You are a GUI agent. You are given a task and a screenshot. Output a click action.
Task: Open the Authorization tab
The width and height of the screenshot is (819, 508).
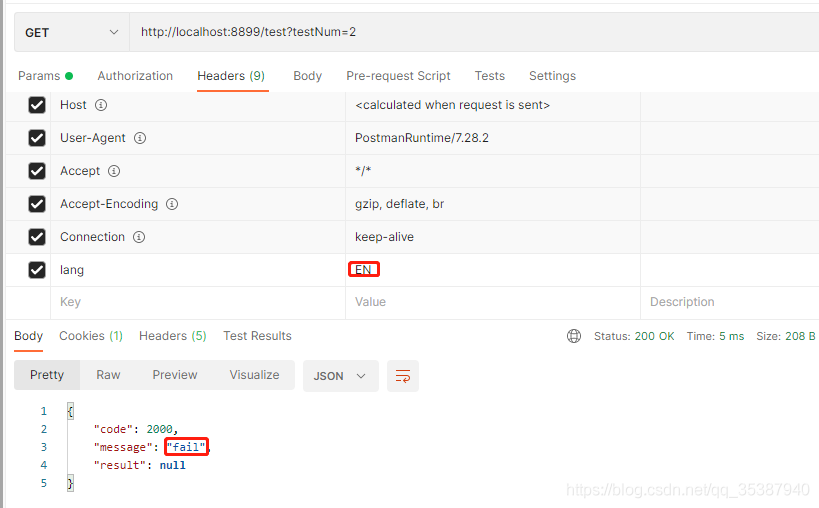point(135,76)
